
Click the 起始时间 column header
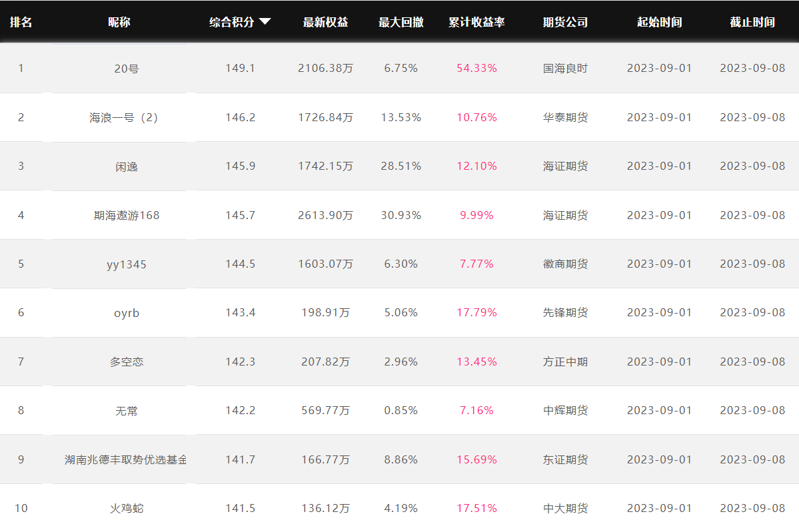660,22
